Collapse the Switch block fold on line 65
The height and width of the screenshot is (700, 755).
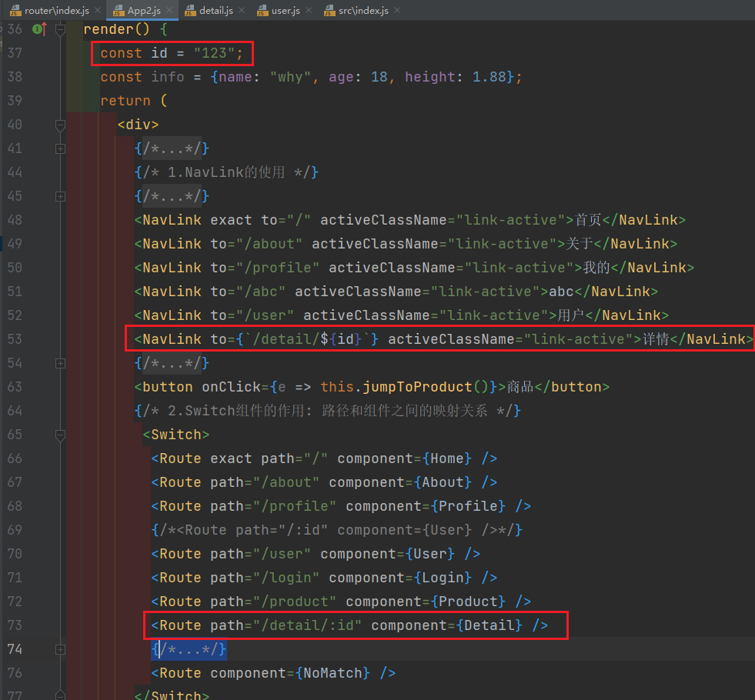click(x=60, y=435)
